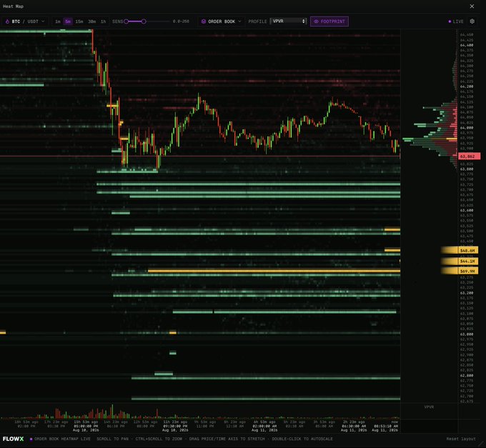This screenshot has width=486, height=448.
Task: Open the ORDER BOOK dropdown
Action: click(221, 21)
